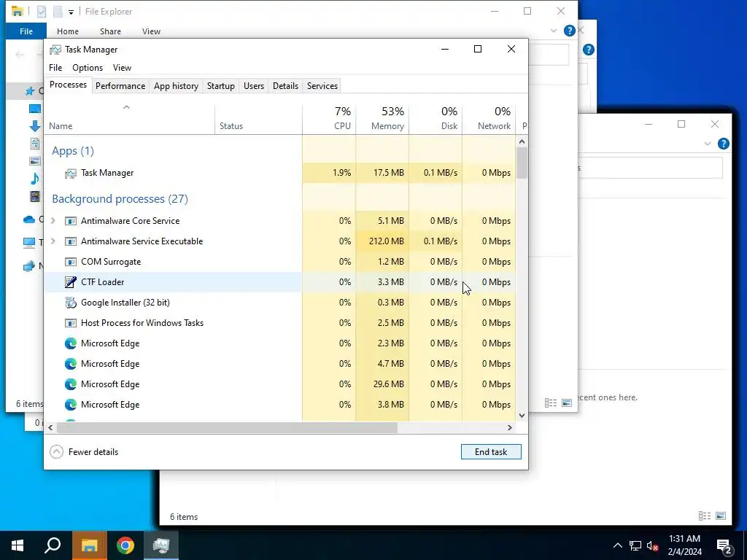Expand the Antimalware Core Service row
Screen dimensions: 747x560
[x=53, y=221]
